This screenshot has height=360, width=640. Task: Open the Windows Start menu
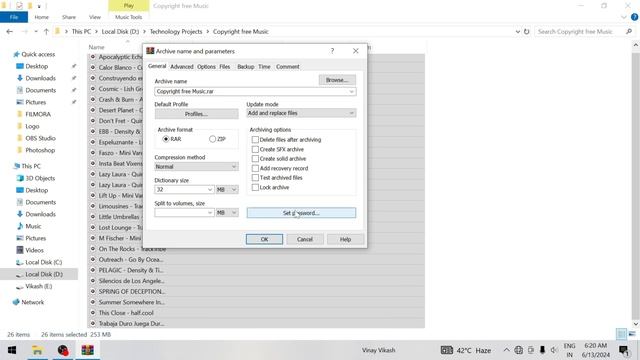[x=12, y=350]
